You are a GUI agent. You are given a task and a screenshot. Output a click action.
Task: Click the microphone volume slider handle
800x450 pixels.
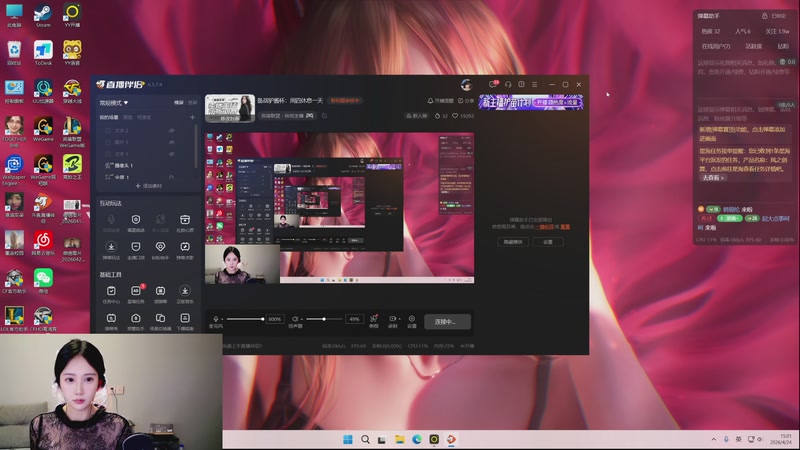pyautogui.click(x=263, y=319)
